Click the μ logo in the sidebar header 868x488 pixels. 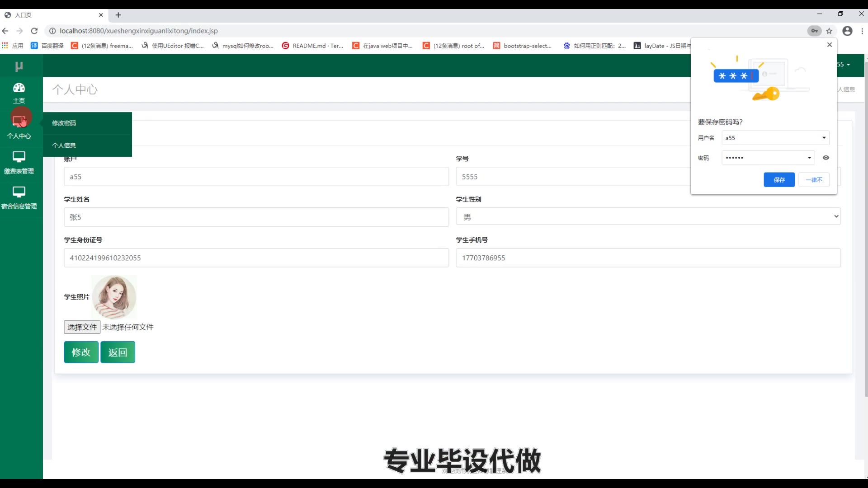(x=19, y=66)
